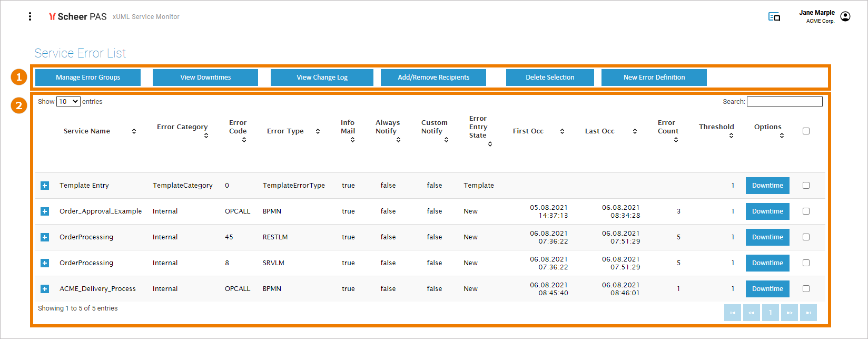Toggle the select-all checkbox in header

click(806, 131)
